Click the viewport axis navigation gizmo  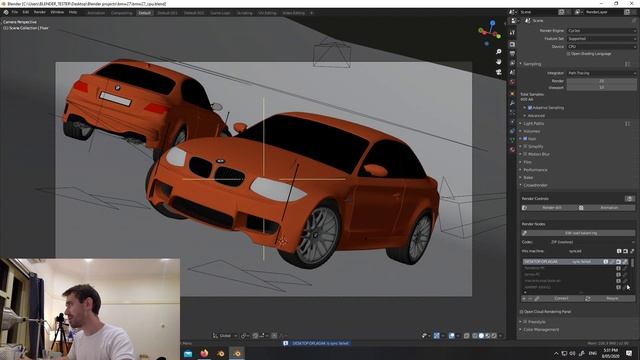pyautogui.click(x=489, y=32)
